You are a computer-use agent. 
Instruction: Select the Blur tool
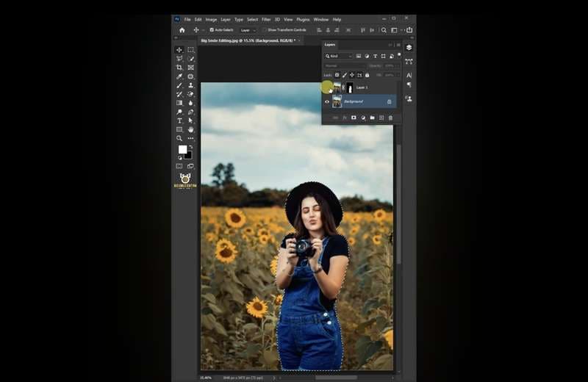click(x=191, y=103)
